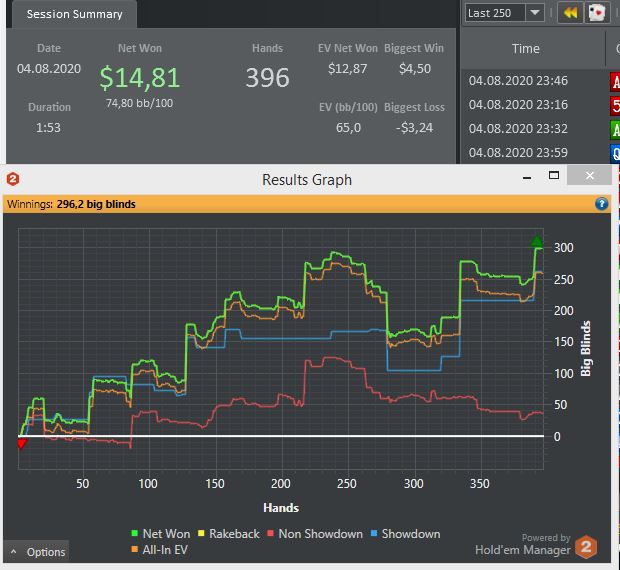This screenshot has width=620, height=570.
Task: Click the red 5 card in 23:16 row
Action: click(x=615, y=106)
